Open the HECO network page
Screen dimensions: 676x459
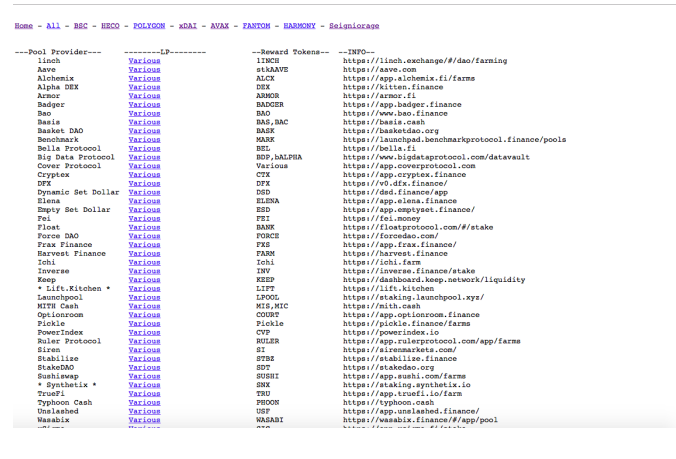[110, 26]
